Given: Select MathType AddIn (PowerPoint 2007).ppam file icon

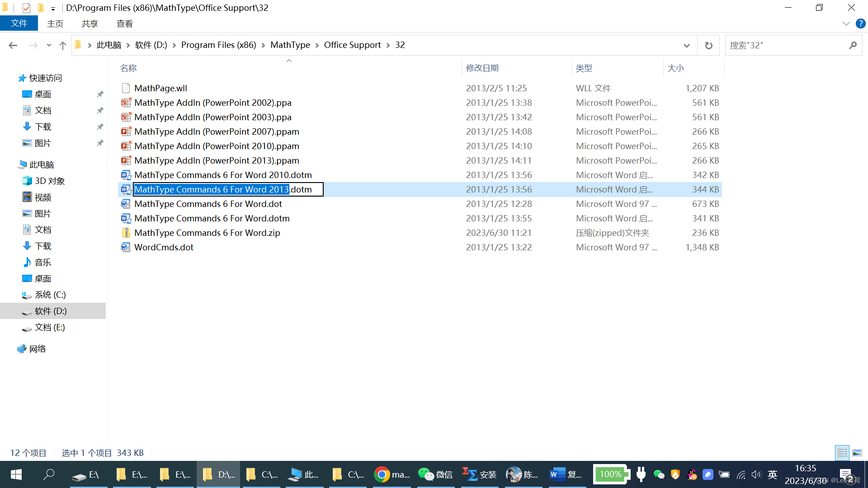Looking at the screenshot, I should tap(126, 131).
